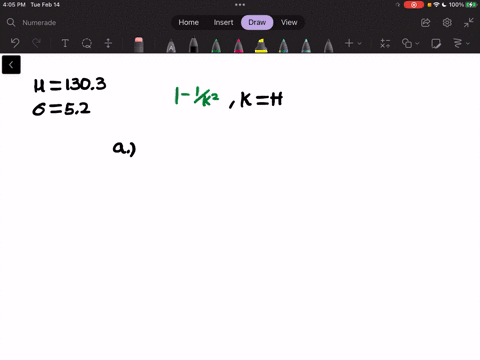This screenshot has width=480, height=360.
Task: Tap the battery 100% indicator
Action: 463,5
